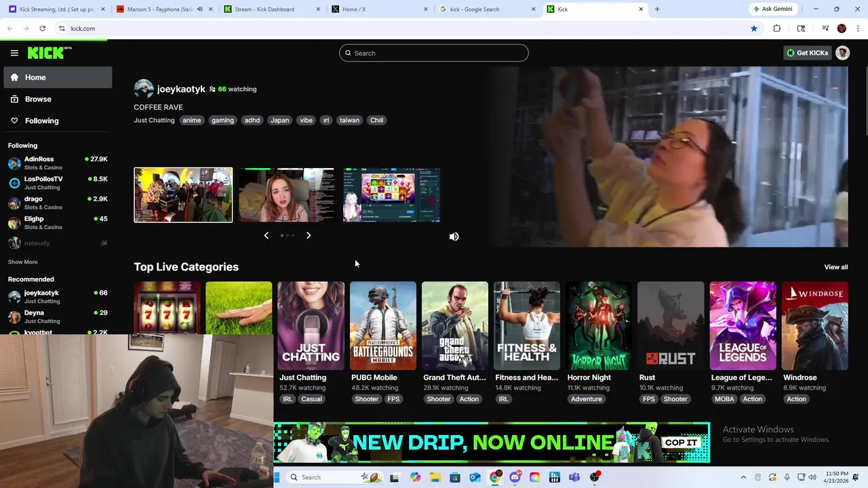Reload the page
868x488 pixels.
coord(42,28)
